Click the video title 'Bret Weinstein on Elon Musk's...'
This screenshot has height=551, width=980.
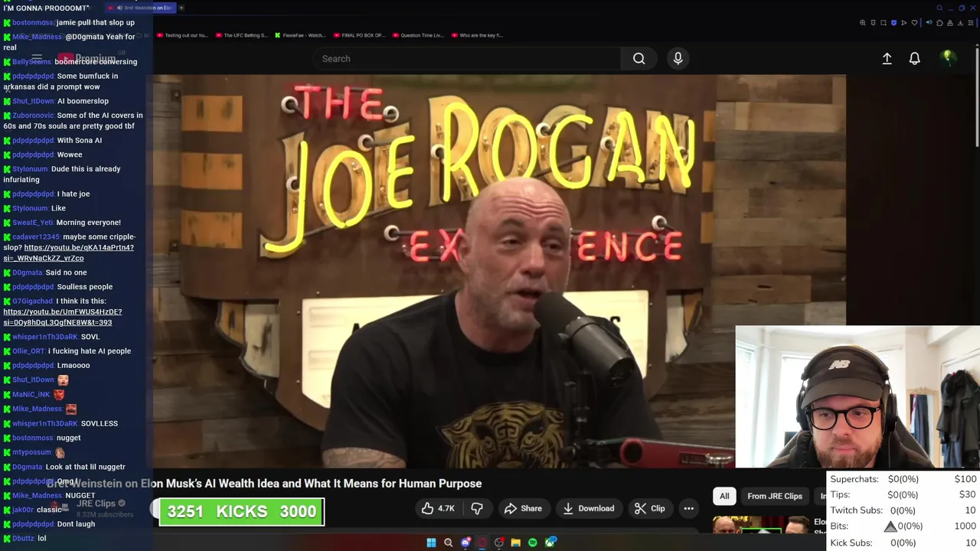click(x=264, y=484)
